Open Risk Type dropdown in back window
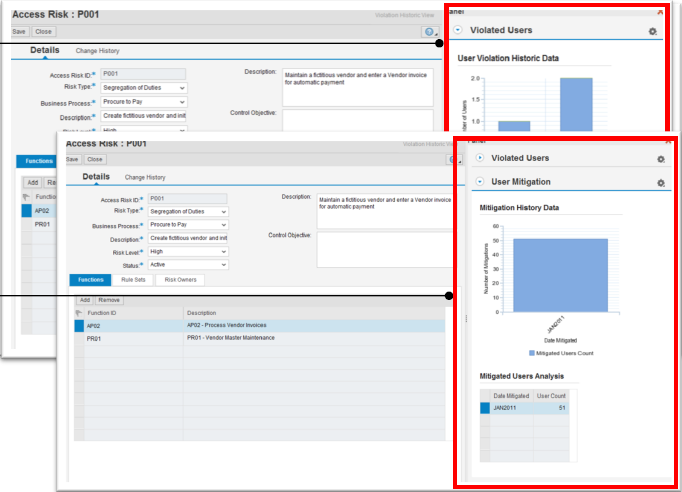This screenshot has width=682, height=492. [144, 88]
